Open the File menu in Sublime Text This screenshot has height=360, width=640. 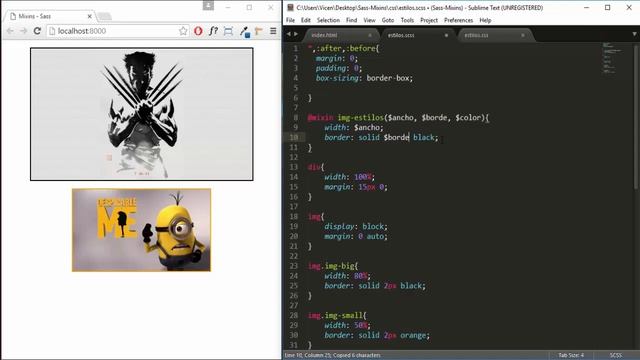click(x=290, y=20)
